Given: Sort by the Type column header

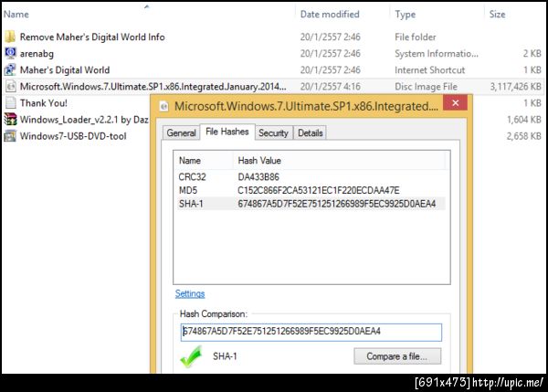Looking at the screenshot, I should pos(406,14).
